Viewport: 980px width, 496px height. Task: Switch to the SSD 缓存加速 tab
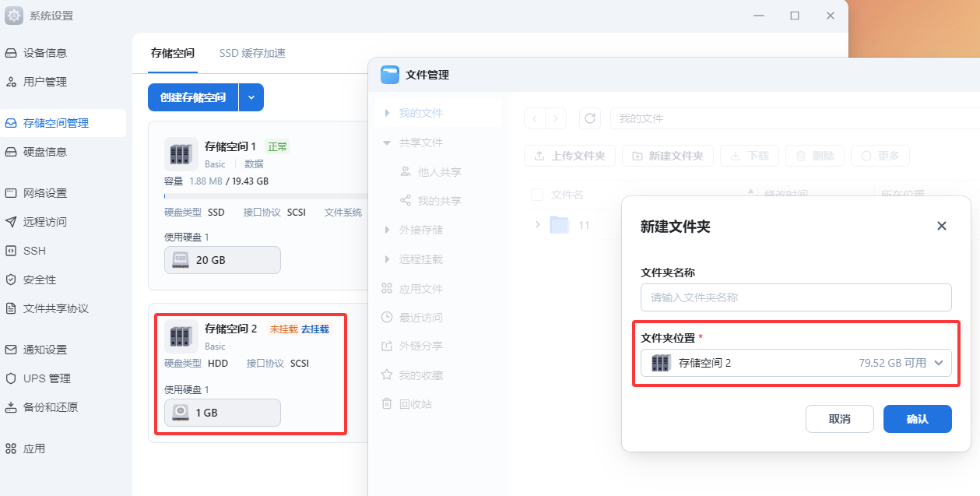click(252, 53)
